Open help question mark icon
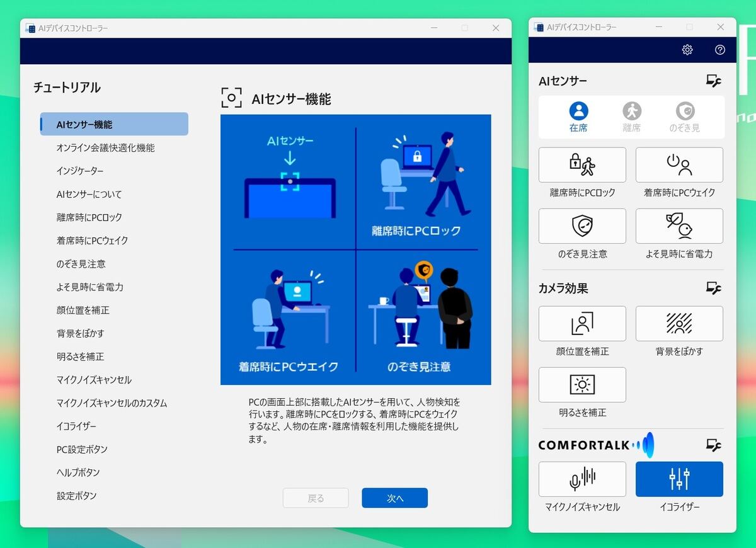Image resolution: width=756 pixels, height=548 pixels. (x=720, y=50)
